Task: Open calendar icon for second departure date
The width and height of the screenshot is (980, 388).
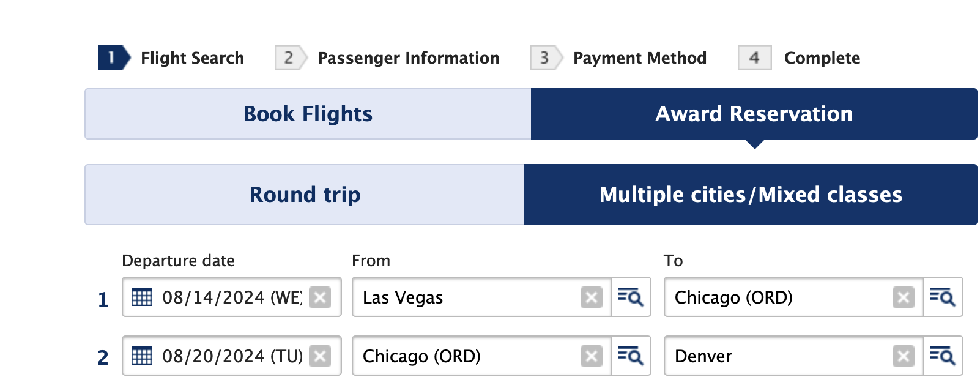Action: [142, 356]
